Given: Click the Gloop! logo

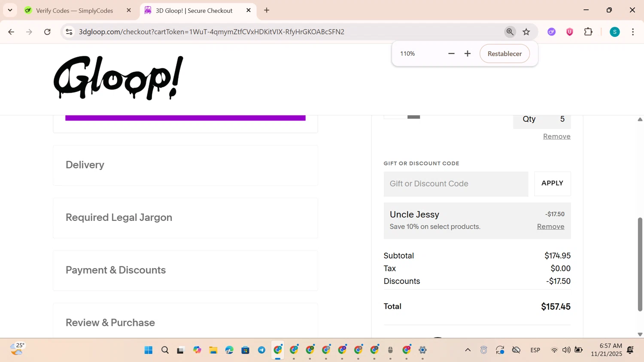Looking at the screenshot, I should (x=118, y=78).
